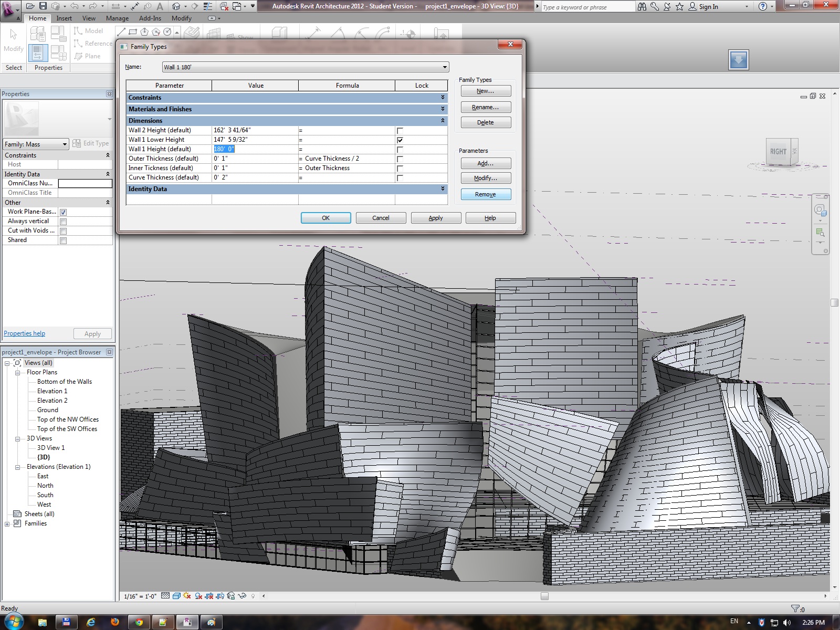The width and height of the screenshot is (840, 630).
Task: Click the Favorites star icon
Action: [679, 6]
